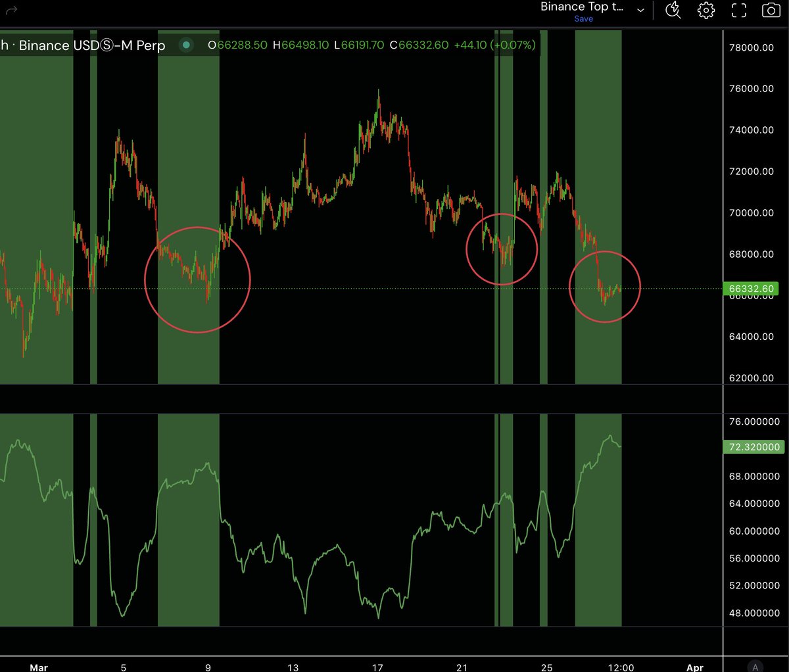Screen dimensions: 789x672
Task: Click the Mar date label on time axis
Action: tap(39, 667)
